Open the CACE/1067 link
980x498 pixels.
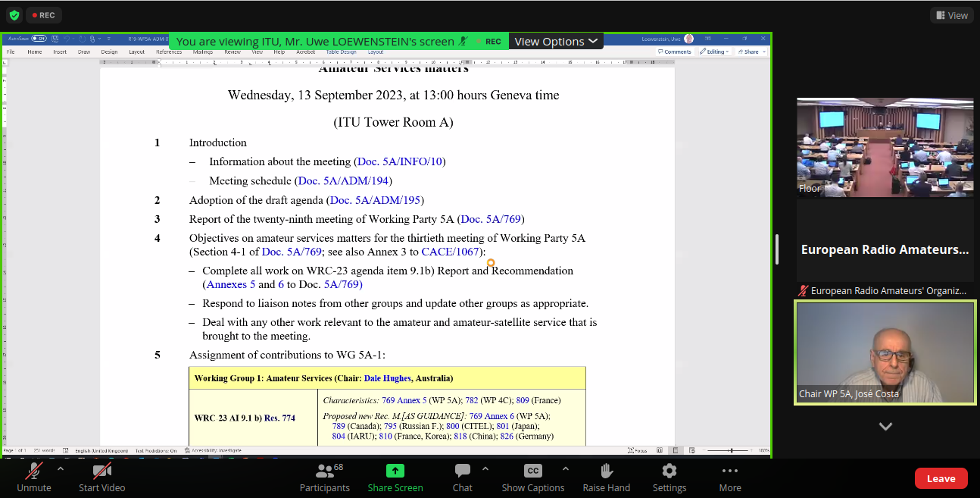[x=450, y=252]
